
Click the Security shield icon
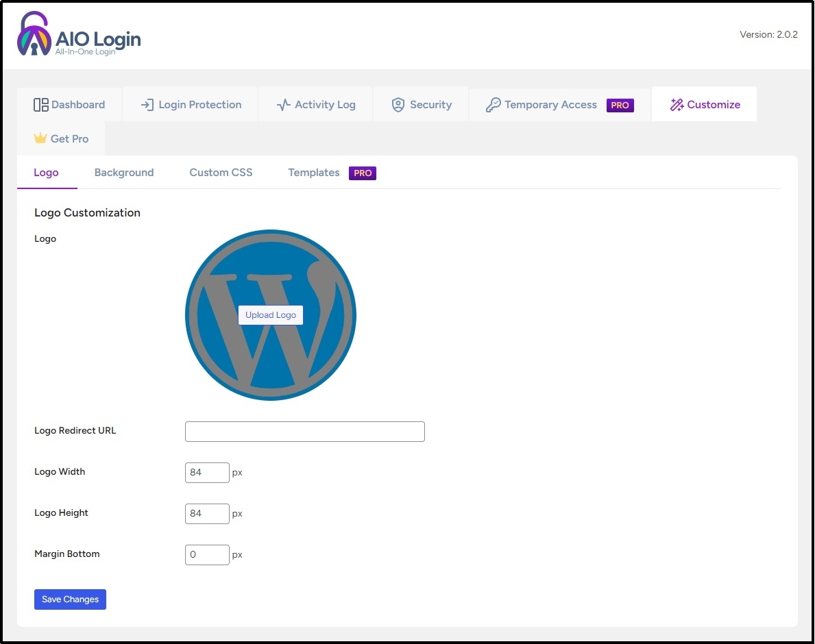click(x=398, y=105)
